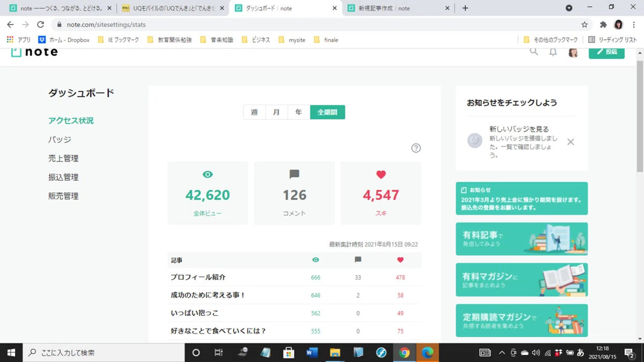Image resolution: width=644 pixels, height=362 pixels.
Task: Open the お知らせ 2021年3月 announcement banner
Action: click(x=522, y=198)
